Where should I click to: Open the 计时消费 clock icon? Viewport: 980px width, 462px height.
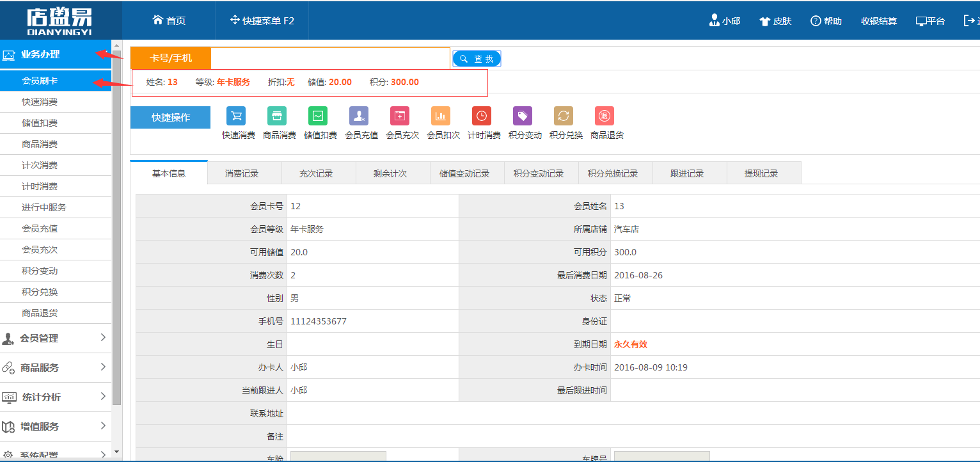[482, 116]
